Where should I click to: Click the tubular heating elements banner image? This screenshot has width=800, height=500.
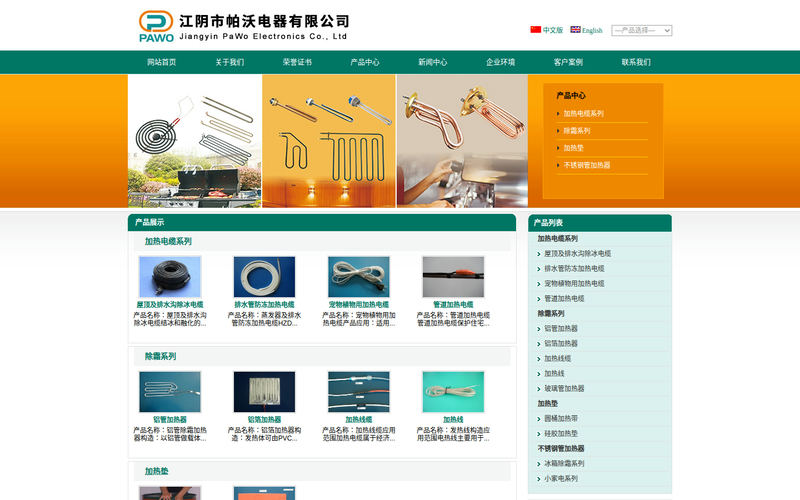coord(329,141)
